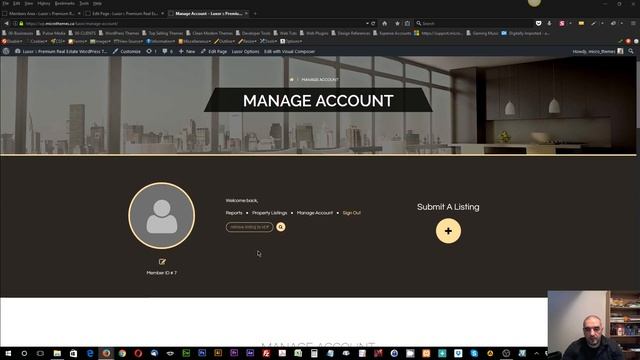The width and height of the screenshot is (640, 360).
Task: Bookmark this page with the star icon
Action: (x=397, y=24)
